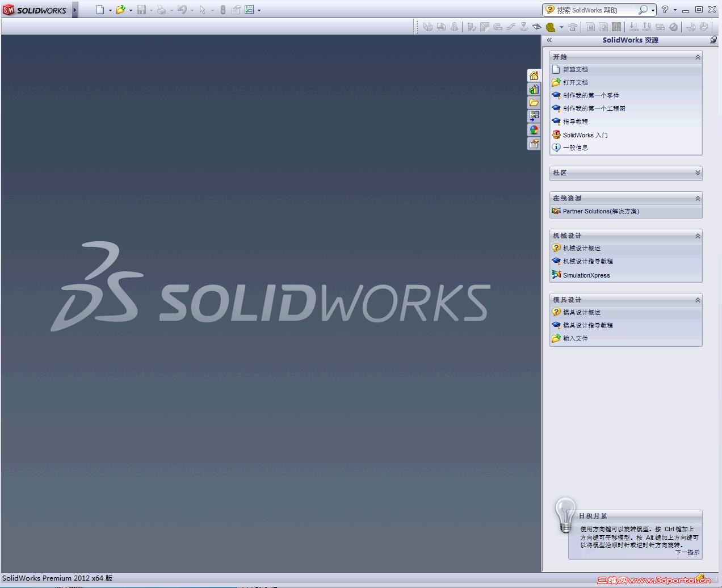The image size is (722, 588).
Task: Click the Rebuild traffic light icon
Action: 223,10
